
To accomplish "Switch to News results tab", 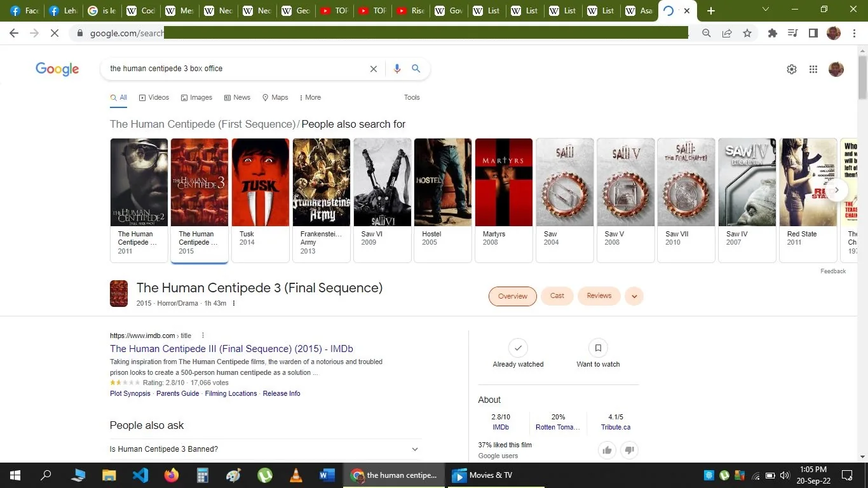I will [x=237, y=98].
